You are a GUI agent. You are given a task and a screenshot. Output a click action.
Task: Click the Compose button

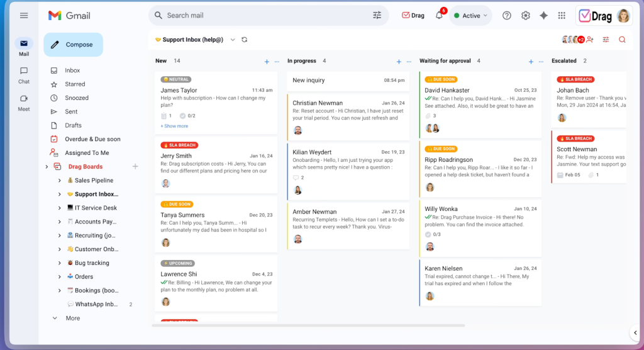pyautogui.click(x=73, y=45)
